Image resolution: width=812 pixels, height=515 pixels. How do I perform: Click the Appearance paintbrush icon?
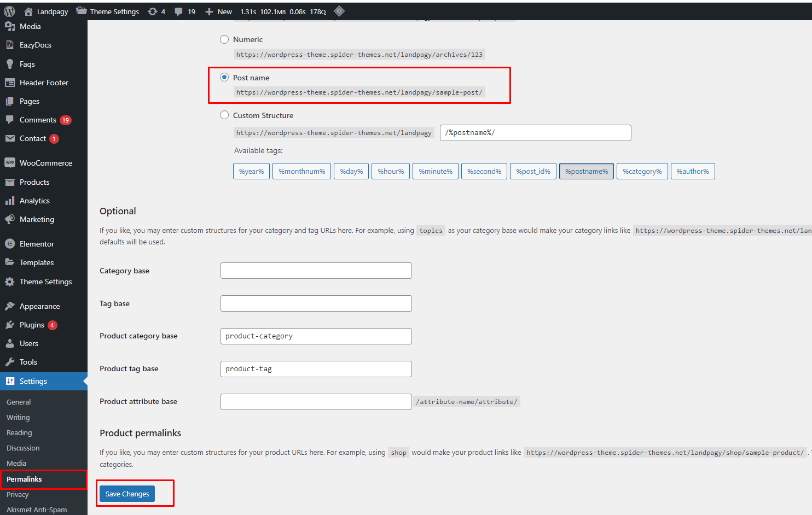(10, 306)
